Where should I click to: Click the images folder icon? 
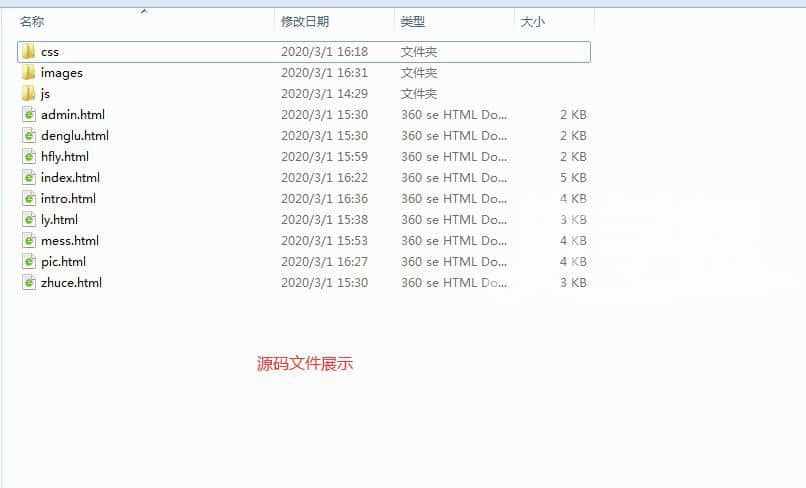(x=28, y=72)
